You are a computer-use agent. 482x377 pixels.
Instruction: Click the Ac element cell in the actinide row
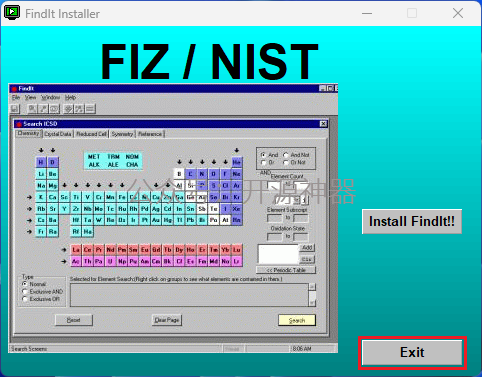tap(76, 261)
